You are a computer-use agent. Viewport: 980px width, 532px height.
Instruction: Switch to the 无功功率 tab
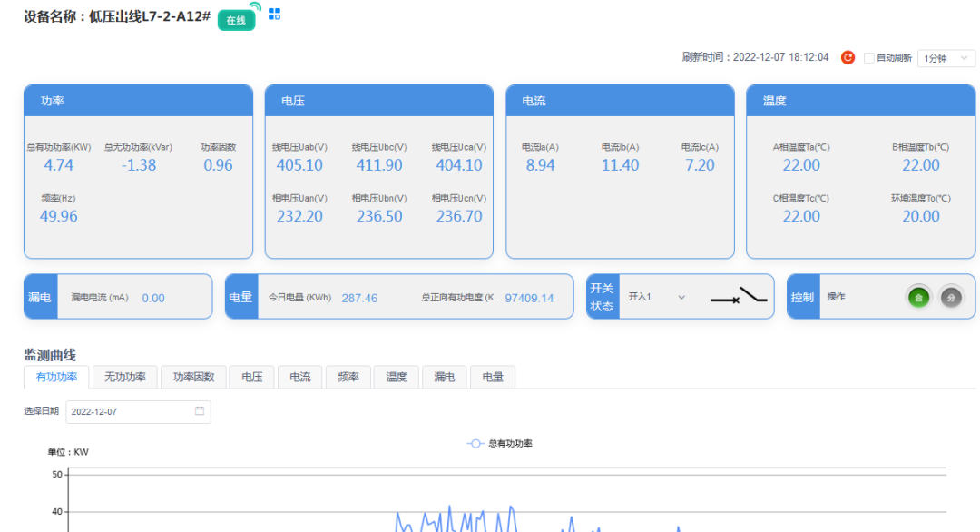click(125, 377)
